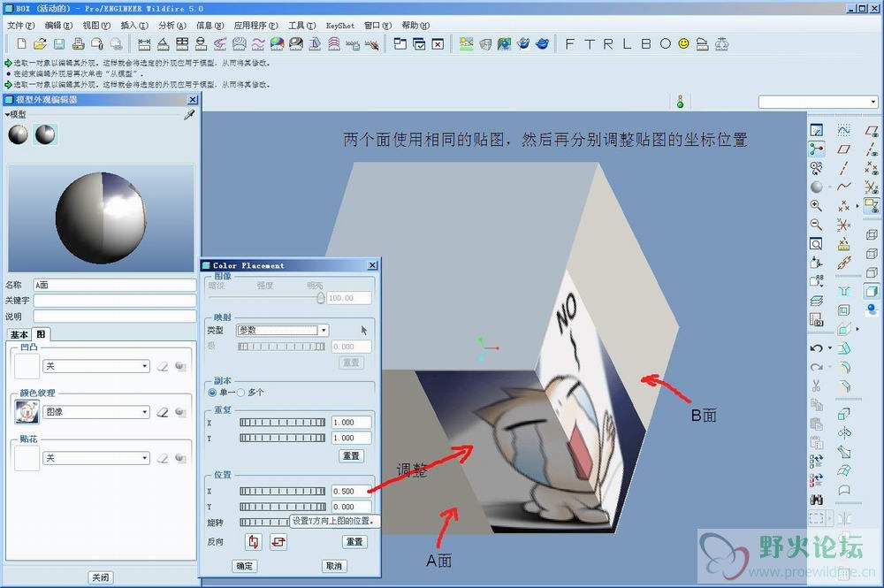
Task: Click the 名称 field containing A面
Action: pos(114,286)
